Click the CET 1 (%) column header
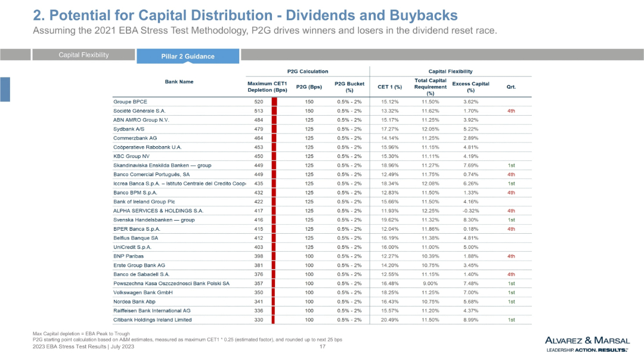 390,87
